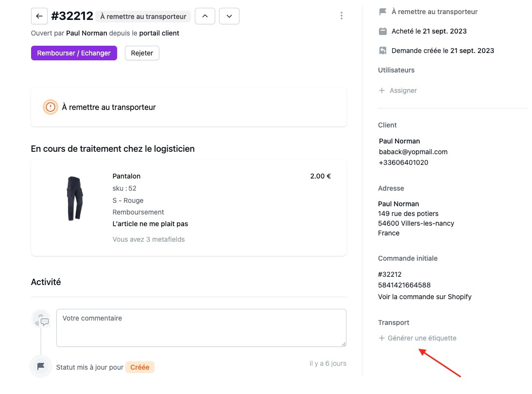Click Vous avez 3 metafields text
The width and height of the screenshot is (532, 394).
[x=149, y=239]
